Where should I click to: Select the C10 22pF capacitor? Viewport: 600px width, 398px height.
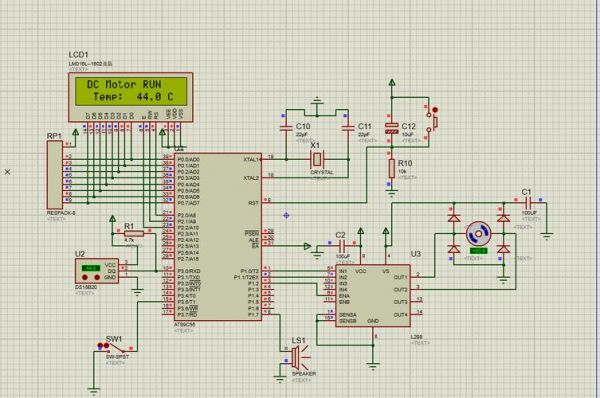click(286, 127)
